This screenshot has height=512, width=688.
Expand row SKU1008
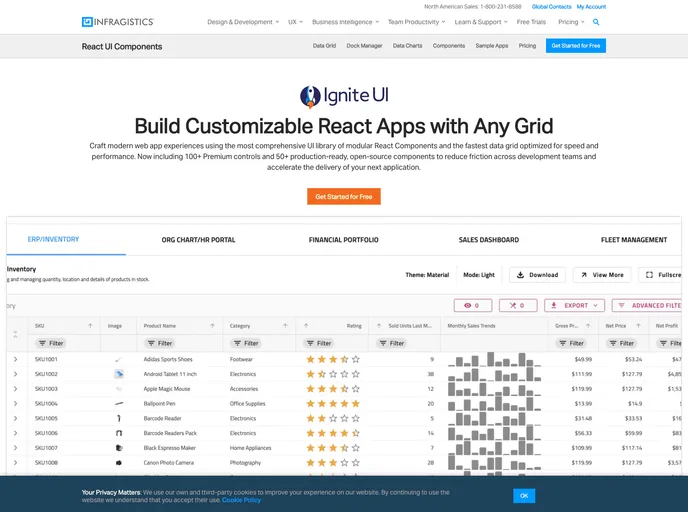coord(15,463)
